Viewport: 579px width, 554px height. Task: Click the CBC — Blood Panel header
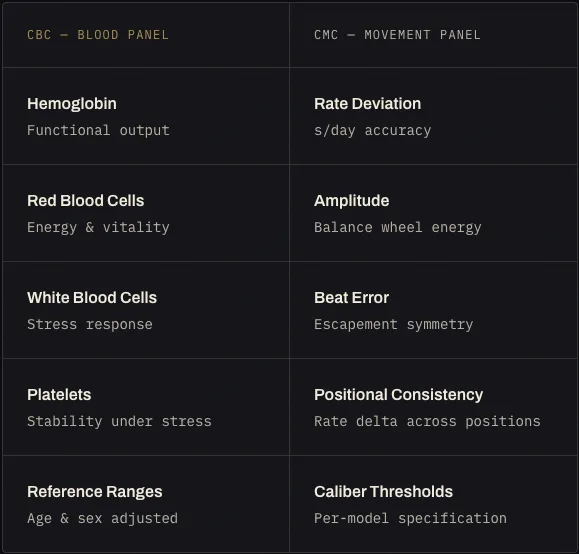(98, 35)
